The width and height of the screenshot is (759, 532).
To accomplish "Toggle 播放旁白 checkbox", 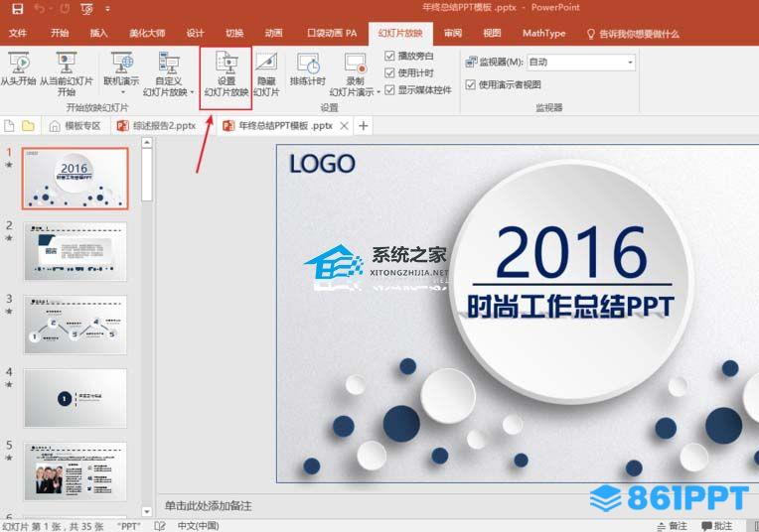I will tap(389, 56).
